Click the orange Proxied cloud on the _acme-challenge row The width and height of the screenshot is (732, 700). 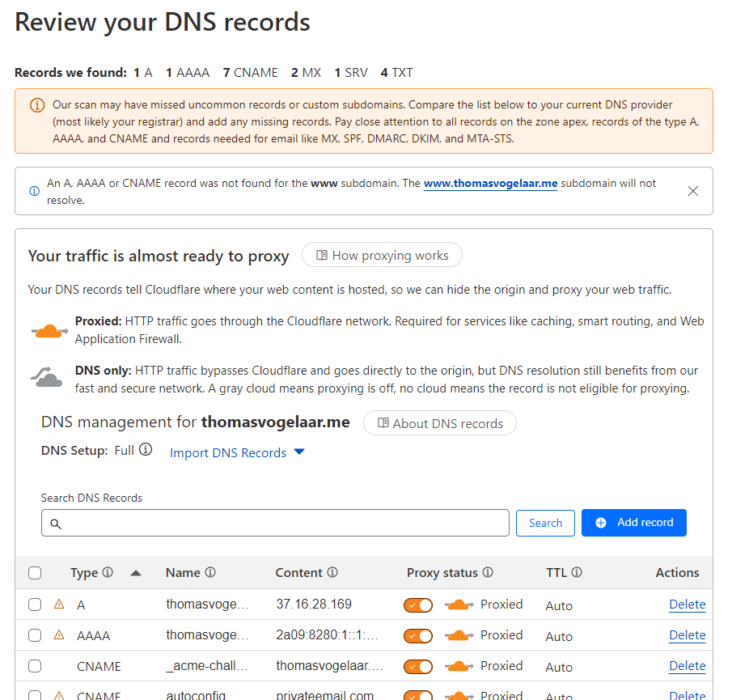pos(459,666)
